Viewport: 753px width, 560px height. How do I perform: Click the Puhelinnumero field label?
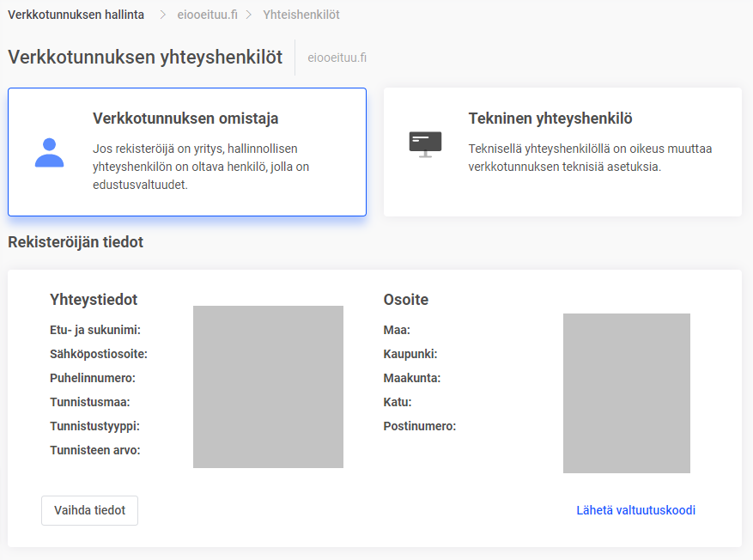[x=93, y=378]
